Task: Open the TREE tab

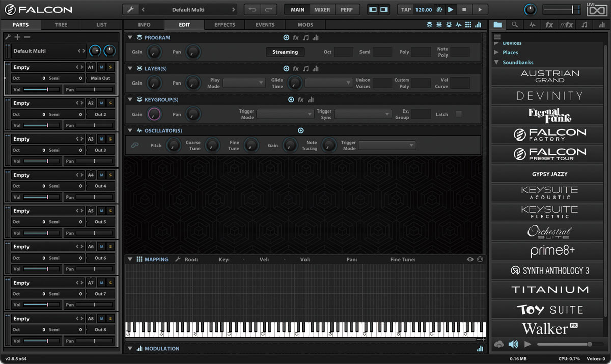Action: (x=61, y=24)
